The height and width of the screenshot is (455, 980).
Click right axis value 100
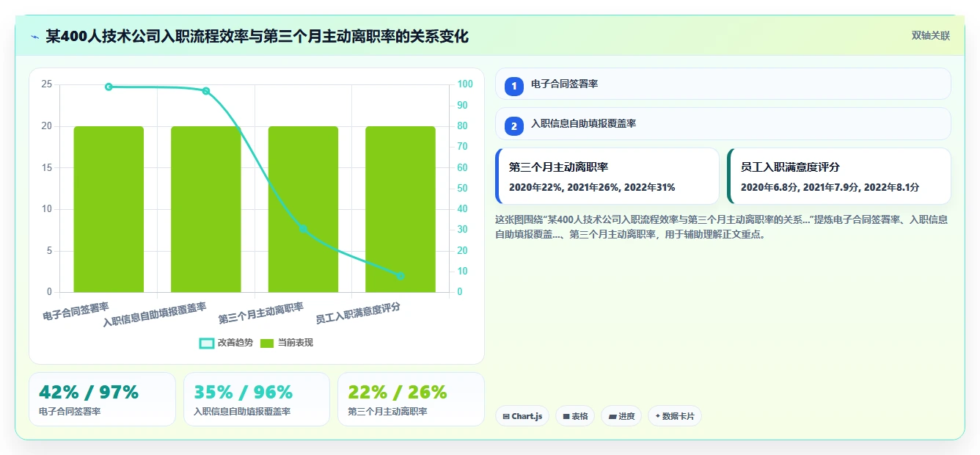(465, 84)
